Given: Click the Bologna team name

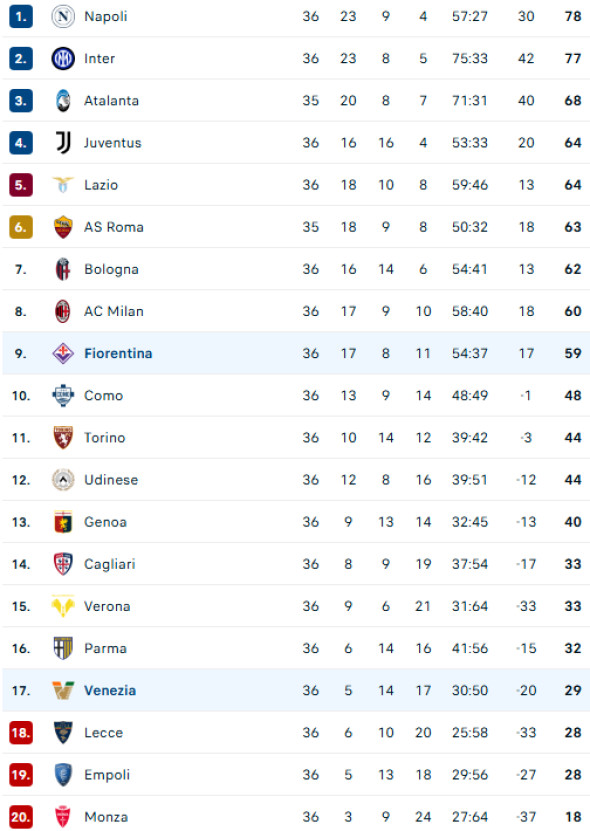Looking at the screenshot, I should click(111, 269).
